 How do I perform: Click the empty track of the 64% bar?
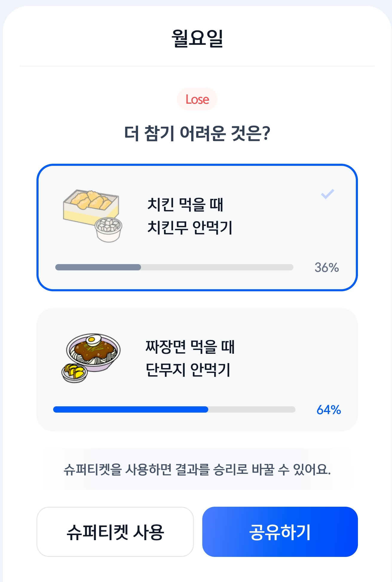tap(252, 410)
